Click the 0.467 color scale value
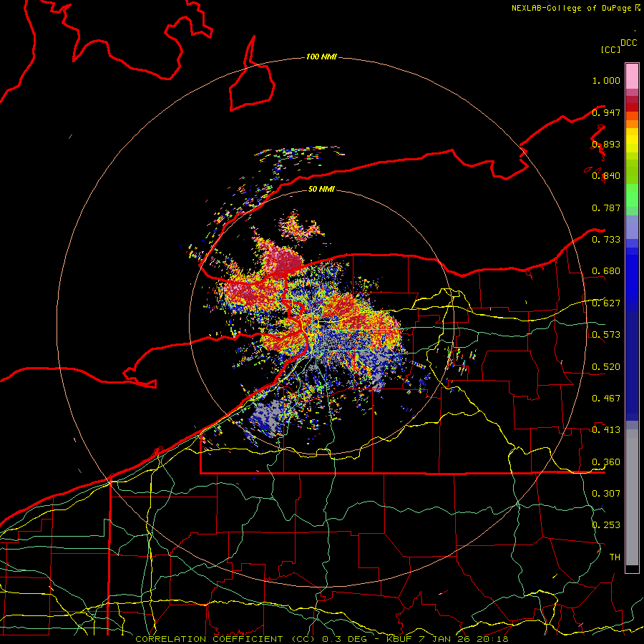Image resolution: width=644 pixels, height=644 pixels. [x=606, y=399]
